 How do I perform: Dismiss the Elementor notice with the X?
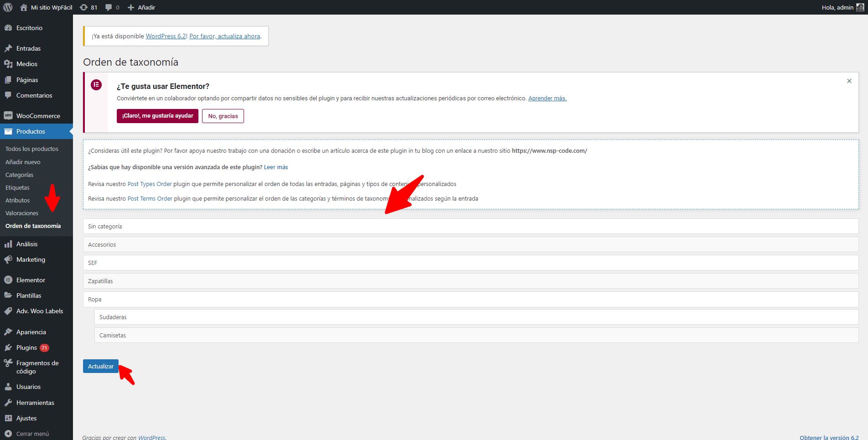click(849, 81)
